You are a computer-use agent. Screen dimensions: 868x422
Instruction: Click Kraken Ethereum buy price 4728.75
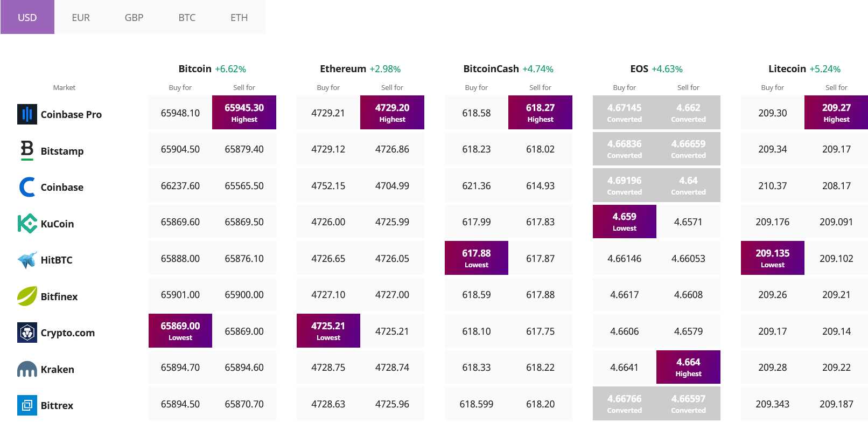pyautogui.click(x=328, y=367)
